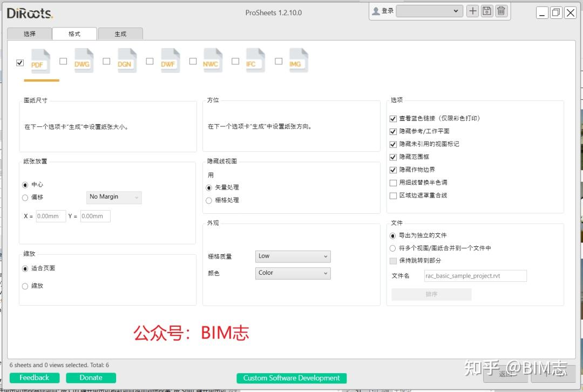Select the NWC export format icon
583x392 pixels.
pos(212,60)
